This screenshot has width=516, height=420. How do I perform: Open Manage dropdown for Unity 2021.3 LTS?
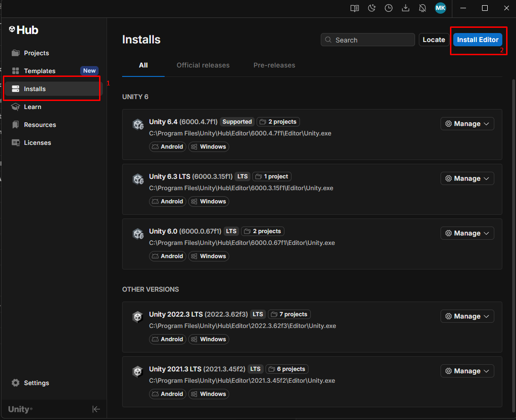(x=467, y=371)
